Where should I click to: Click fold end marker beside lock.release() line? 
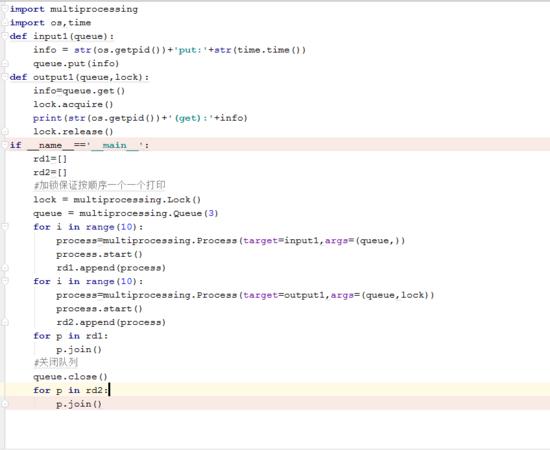point(4,132)
